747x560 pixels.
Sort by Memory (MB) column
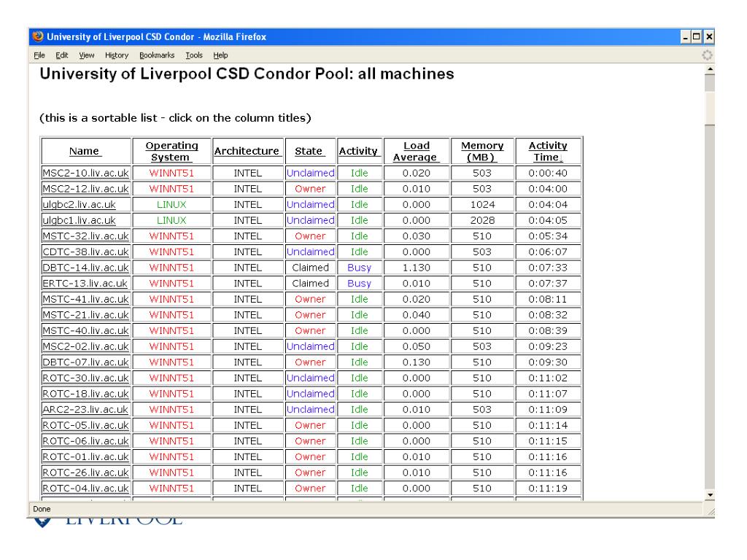tap(482, 152)
